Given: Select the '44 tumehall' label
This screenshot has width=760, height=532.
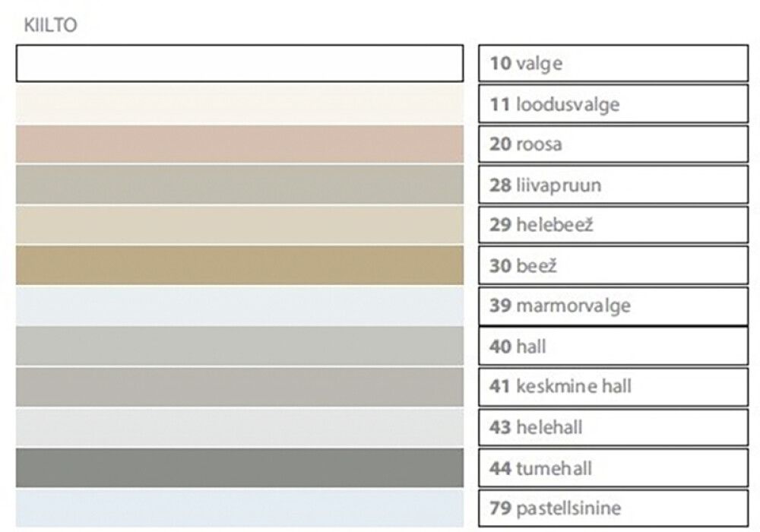Looking at the screenshot, I should (x=613, y=467).
